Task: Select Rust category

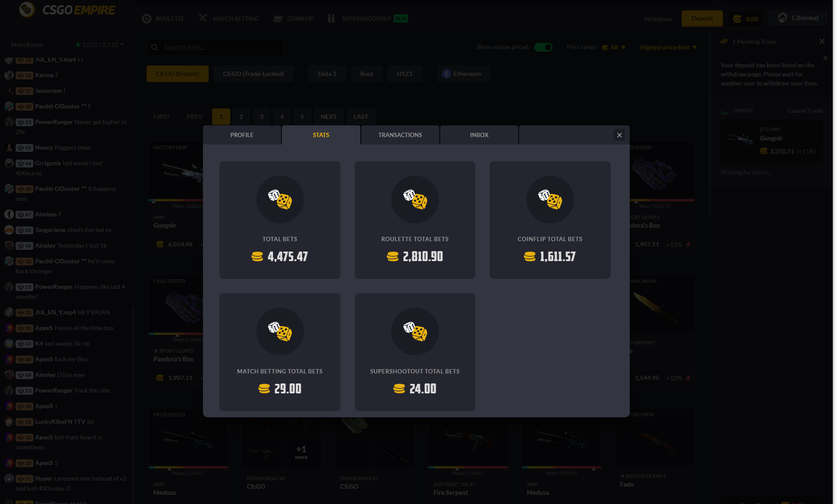Action: pos(366,74)
